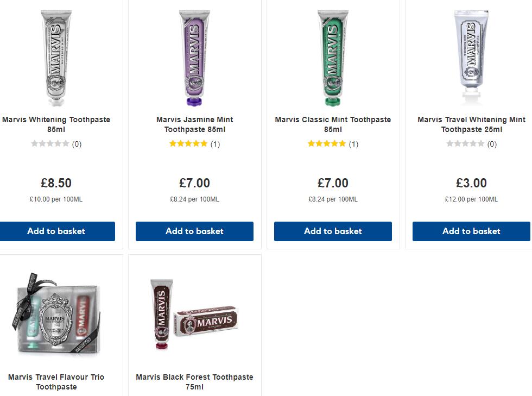
Task: Click the five-star rating for Jasmine Mint
Action: click(x=188, y=144)
